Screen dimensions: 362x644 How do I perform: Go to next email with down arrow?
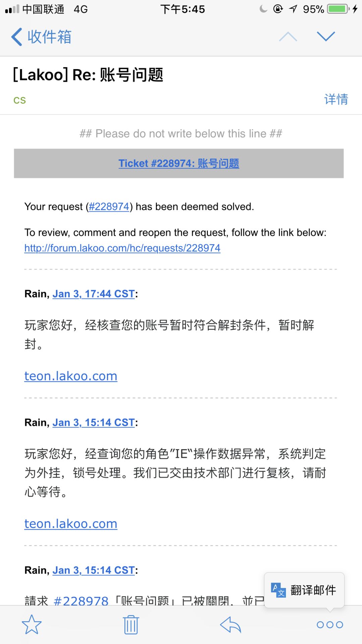[x=326, y=37]
